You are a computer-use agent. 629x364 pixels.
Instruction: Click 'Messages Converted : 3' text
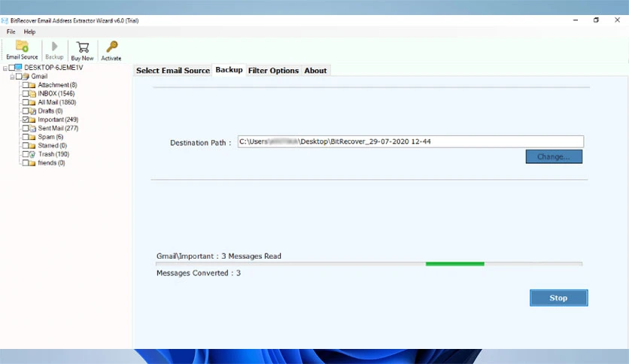pos(199,273)
